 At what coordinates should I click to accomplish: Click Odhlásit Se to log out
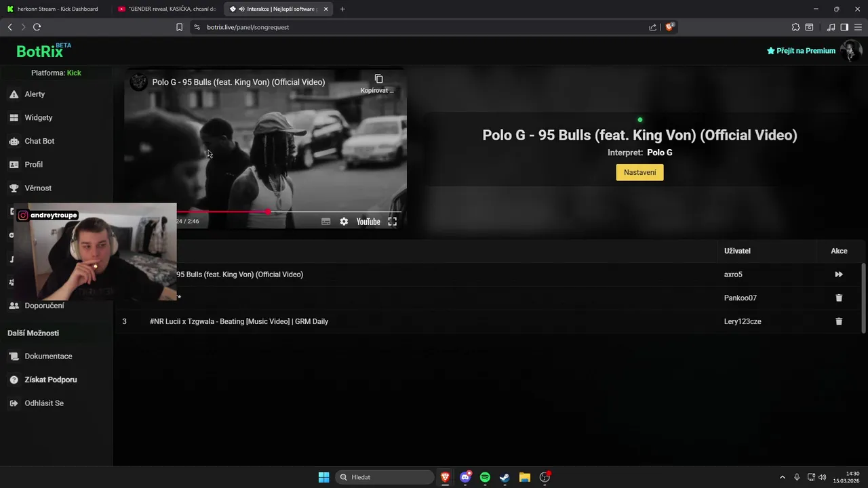(x=44, y=403)
